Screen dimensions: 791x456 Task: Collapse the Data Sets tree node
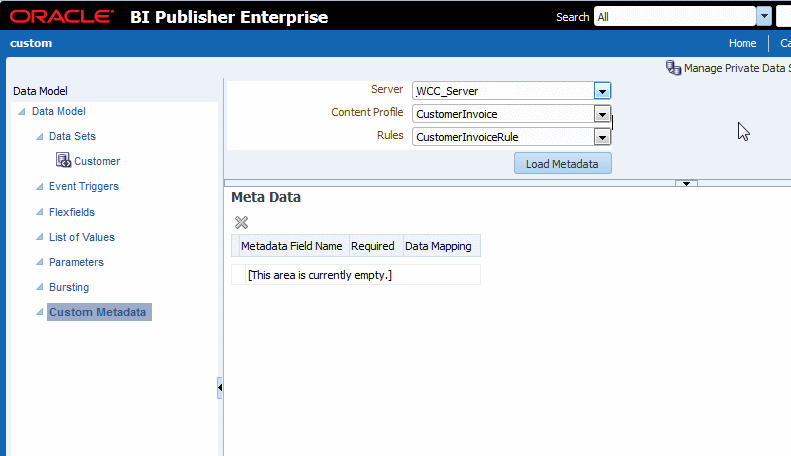coord(39,136)
